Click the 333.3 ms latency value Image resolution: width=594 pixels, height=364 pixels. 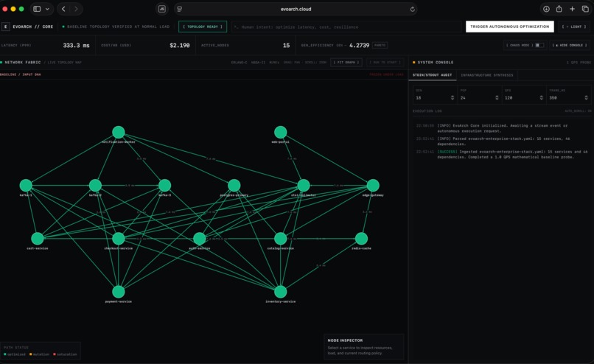pyautogui.click(x=76, y=46)
